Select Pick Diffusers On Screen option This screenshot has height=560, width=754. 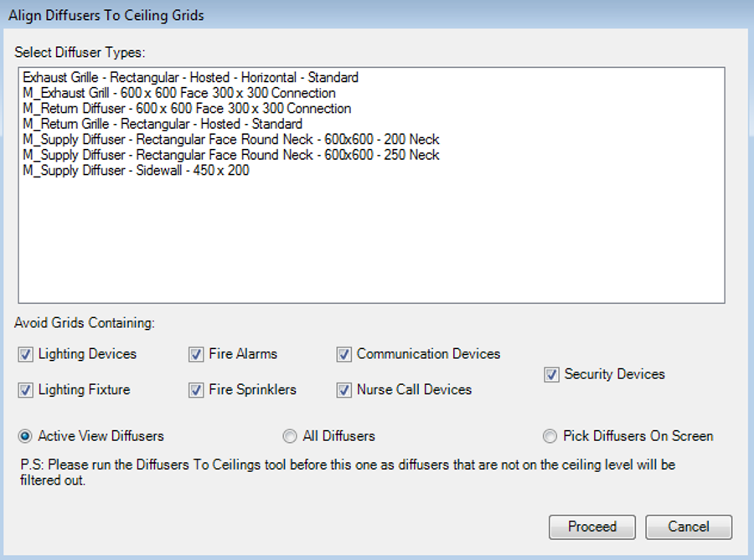550,436
